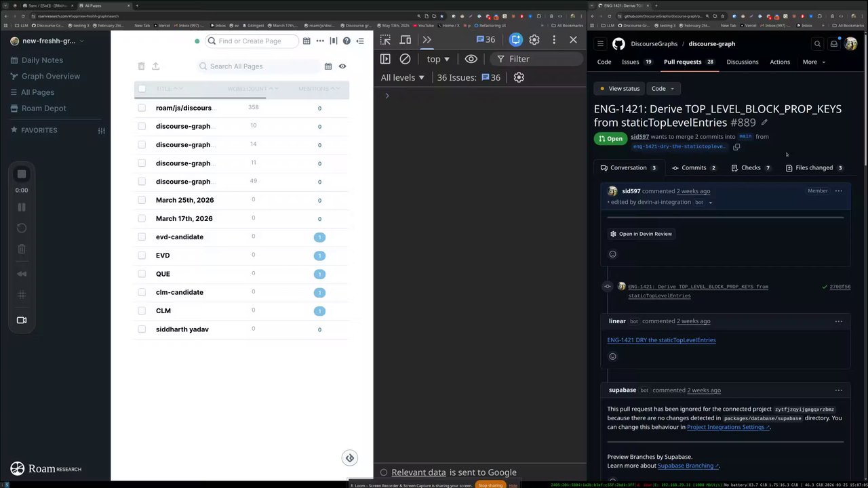Toggle the DevTools device toolbar icon
This screenshot has height=488, width=868.
pyautogui.click(x=406, y=40)
